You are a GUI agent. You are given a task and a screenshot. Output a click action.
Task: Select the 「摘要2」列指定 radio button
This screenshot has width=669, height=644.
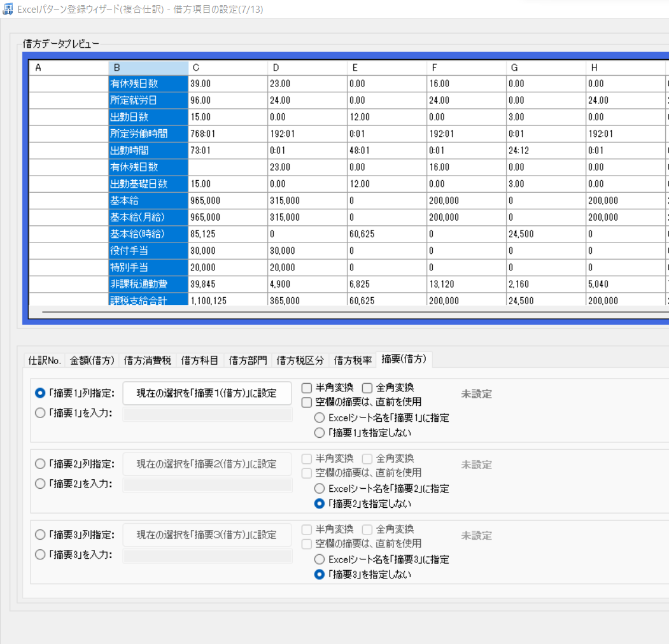coord(40,464)
